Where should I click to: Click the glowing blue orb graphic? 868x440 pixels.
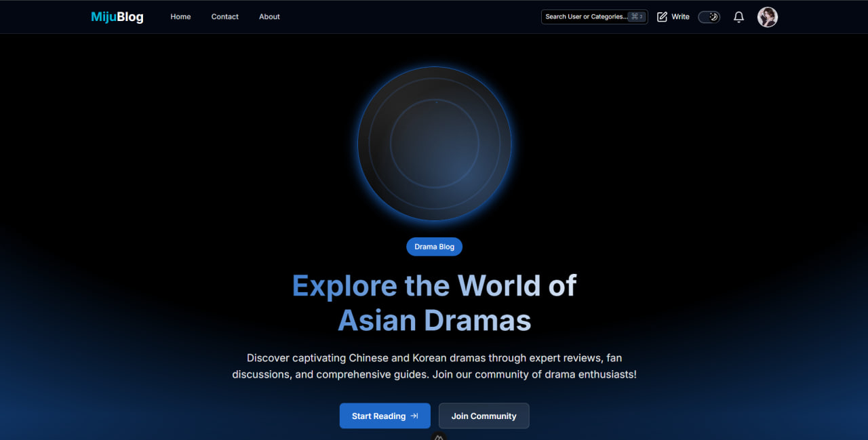point(435,144)
